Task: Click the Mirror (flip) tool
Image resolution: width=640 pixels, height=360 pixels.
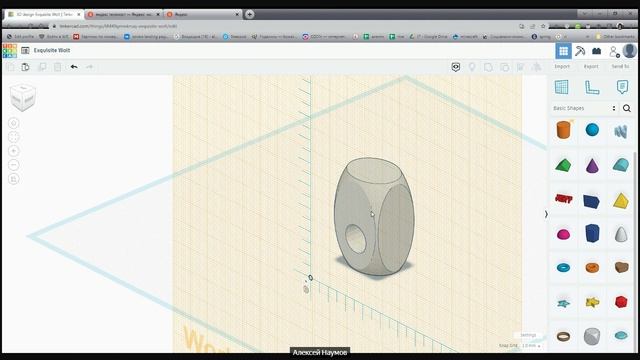Action: [537, 67]
